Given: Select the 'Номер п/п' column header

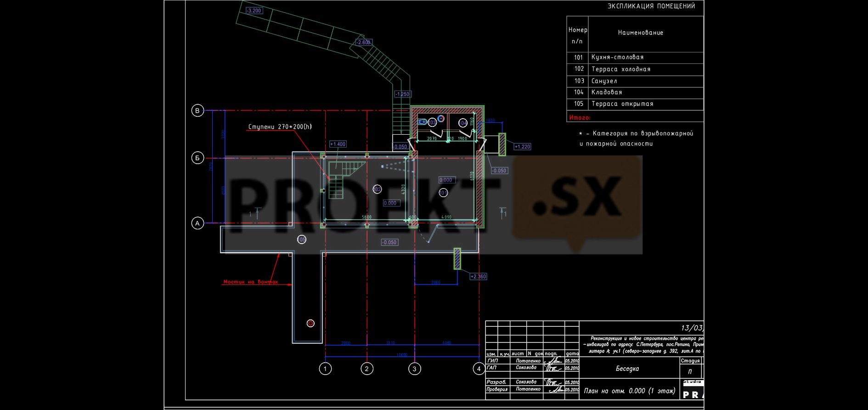Looking at the screenshot, I should (x=578, y=35).
